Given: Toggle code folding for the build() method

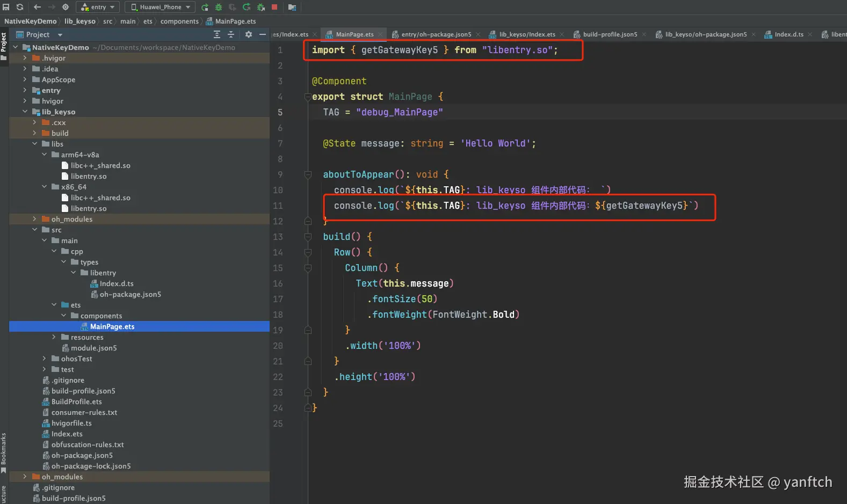Looking at the screenshot, I should coord(308,237).
